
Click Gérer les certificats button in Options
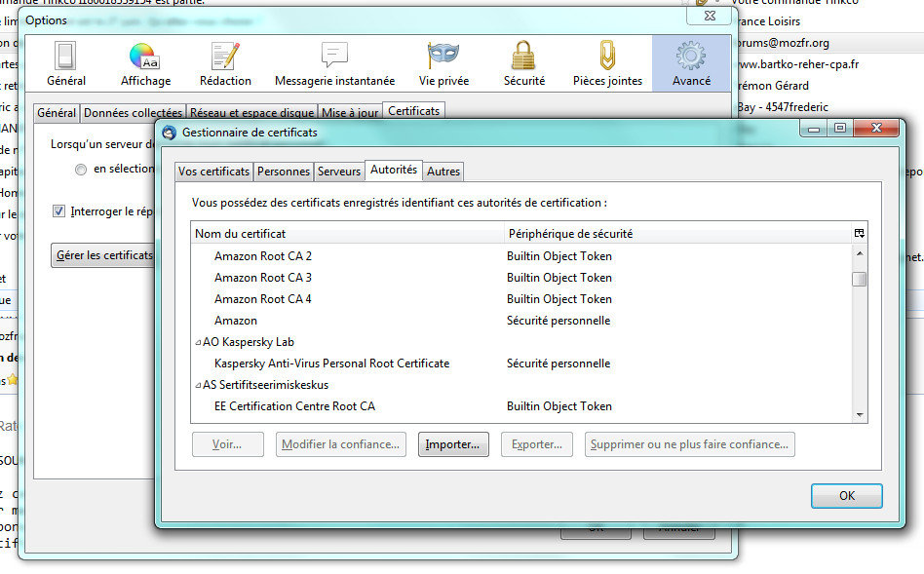tap(103, 255)
